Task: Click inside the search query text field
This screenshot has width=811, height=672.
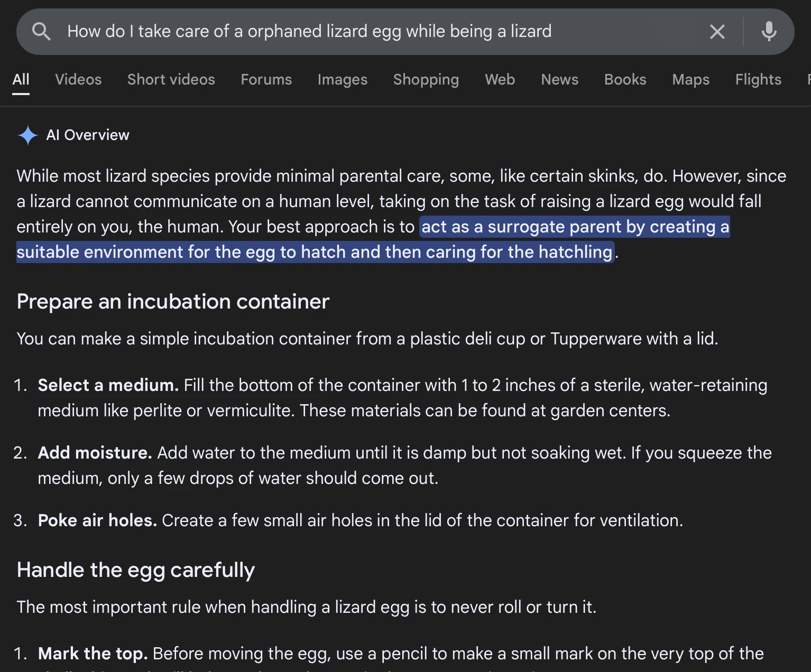Action: click(370, 32)
